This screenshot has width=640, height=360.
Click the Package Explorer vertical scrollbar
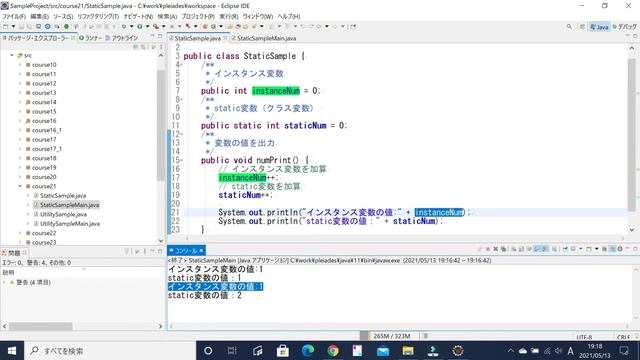click(x=161, y=124)
